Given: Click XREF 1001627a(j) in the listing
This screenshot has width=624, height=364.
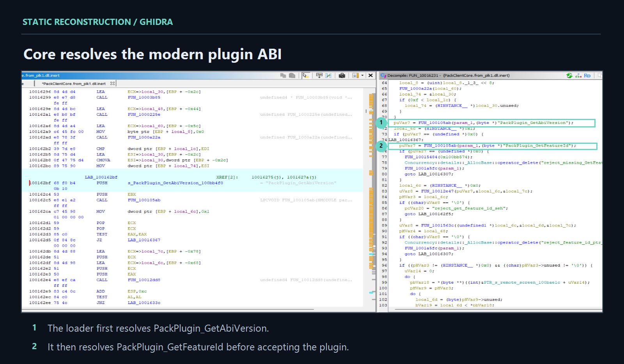Looking at the screenshot, I should [302, 177].
